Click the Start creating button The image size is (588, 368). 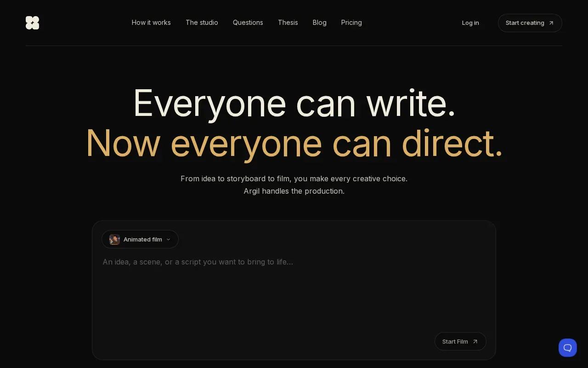coord(530,23)
